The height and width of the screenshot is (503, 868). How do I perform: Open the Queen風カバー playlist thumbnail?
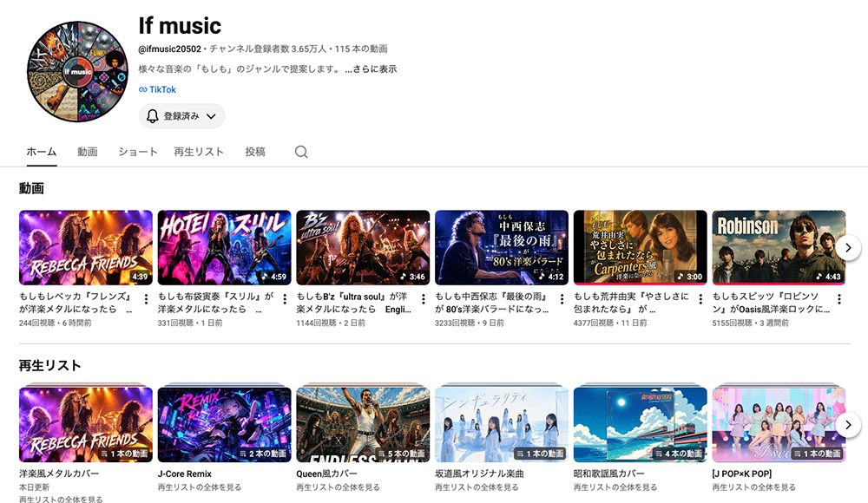click(363, 424)
